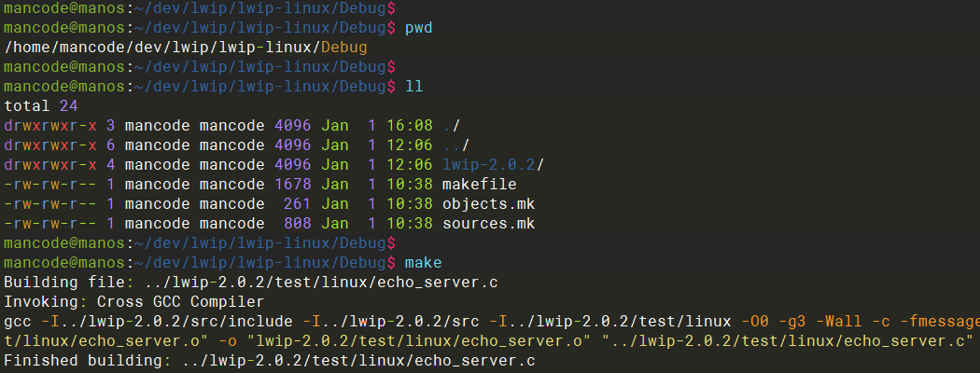Click the 'pwd' command text
This screenshot has width=980, height=373.
coord(418,28)
